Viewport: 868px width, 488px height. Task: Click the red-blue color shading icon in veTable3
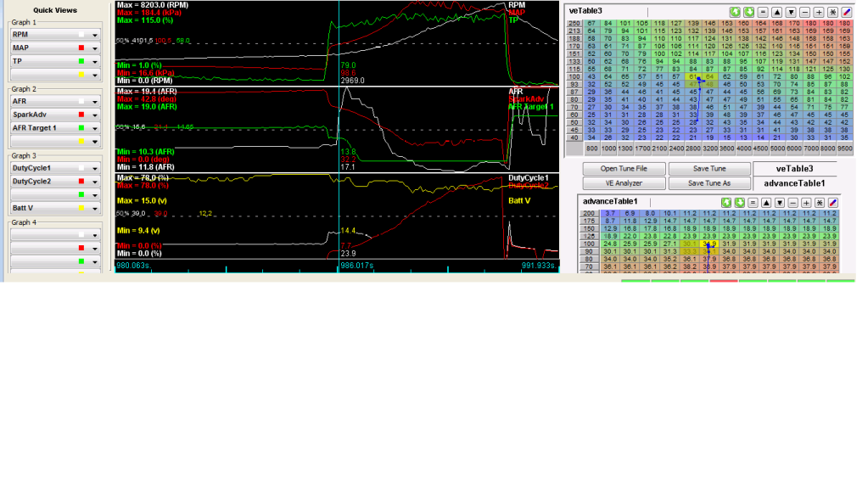pos(847,12)
